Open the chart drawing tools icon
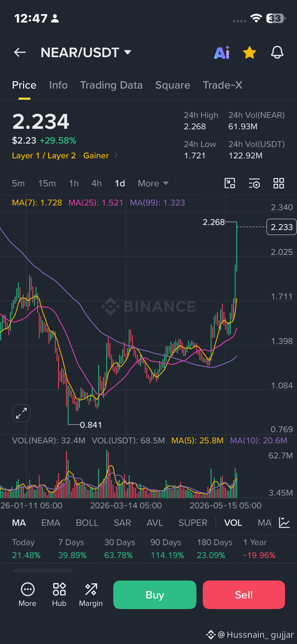The height and width of the screenshot is (644, 297). click(230, 183)
